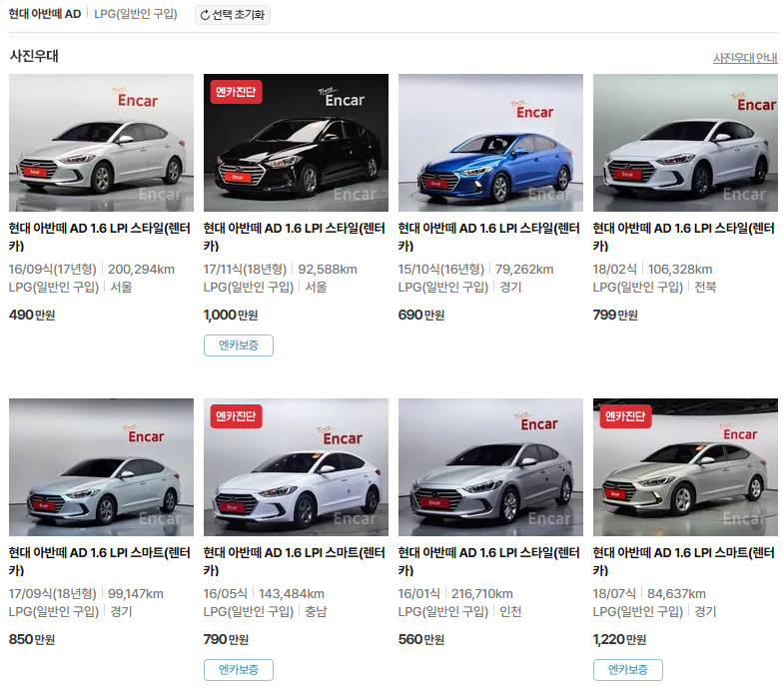Click the 18/02식 year text
This screenshot has height=690, width=784.
point(615,270)
